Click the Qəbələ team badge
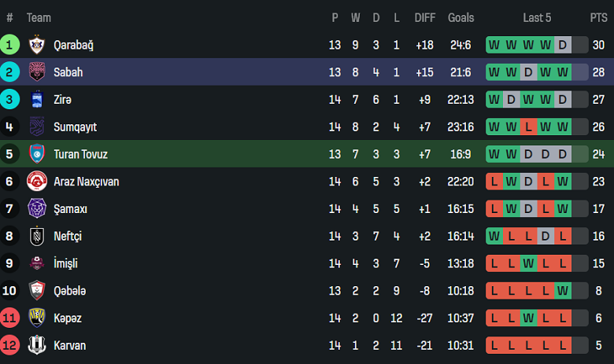This screenshot has height=364, width=614. click(x=37, y=291)
